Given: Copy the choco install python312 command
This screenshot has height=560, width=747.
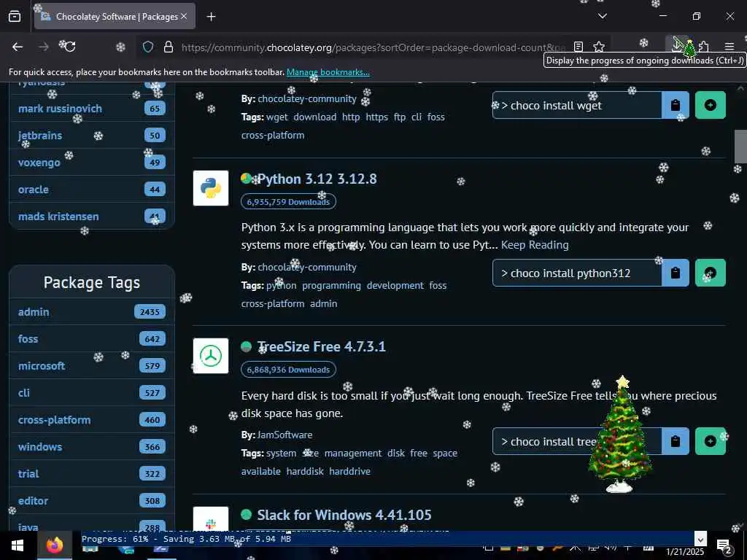Looking at the screenshot, I should pyautogui.click(x=675, y=273).
